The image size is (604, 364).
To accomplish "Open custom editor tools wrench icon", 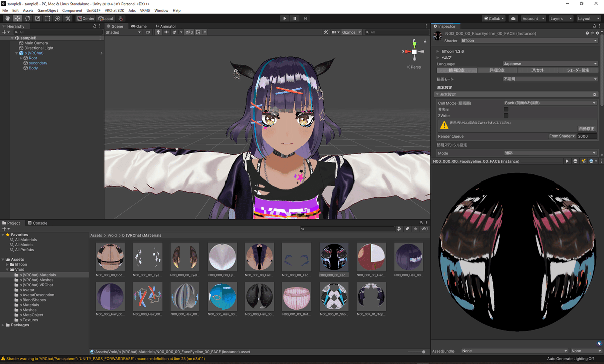I will (68, 18).
